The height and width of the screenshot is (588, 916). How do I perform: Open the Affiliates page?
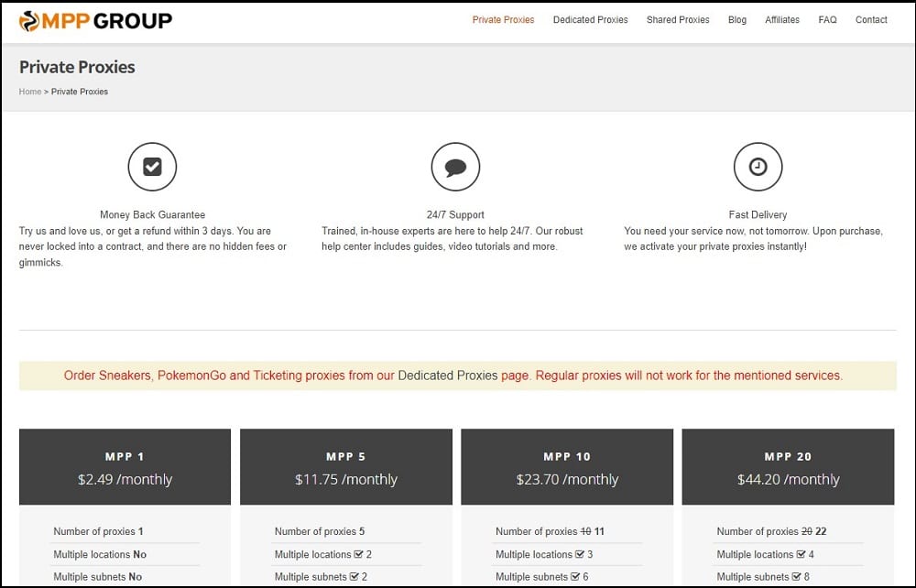(x=781, y=20)
